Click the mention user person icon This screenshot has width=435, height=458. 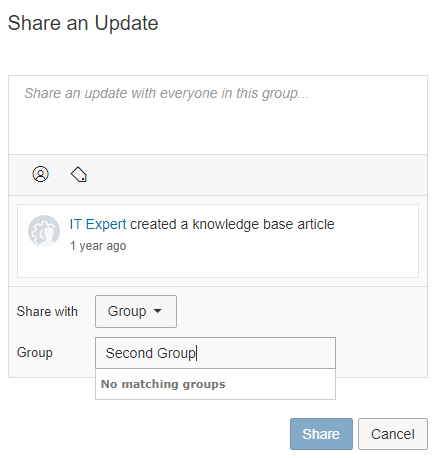pos(40,174)
